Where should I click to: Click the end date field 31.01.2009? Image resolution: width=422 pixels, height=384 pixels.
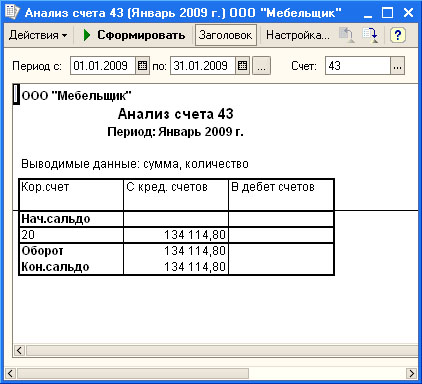[x=203, y=66]
